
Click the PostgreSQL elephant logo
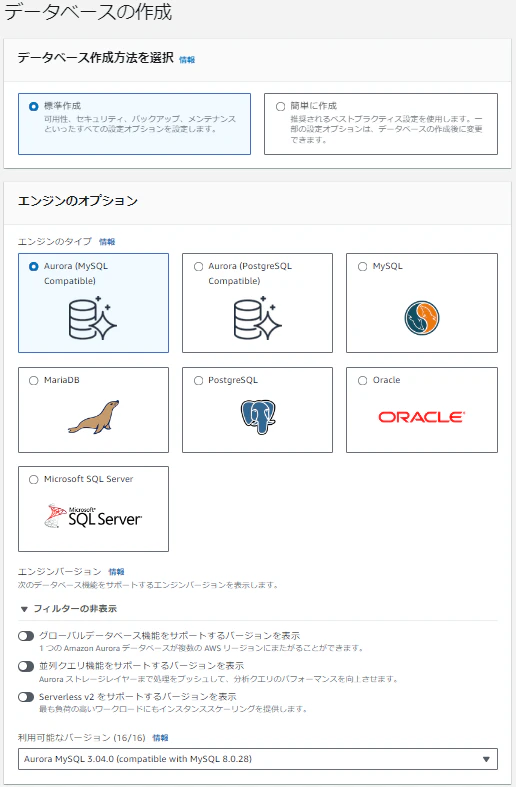(258, 417)
